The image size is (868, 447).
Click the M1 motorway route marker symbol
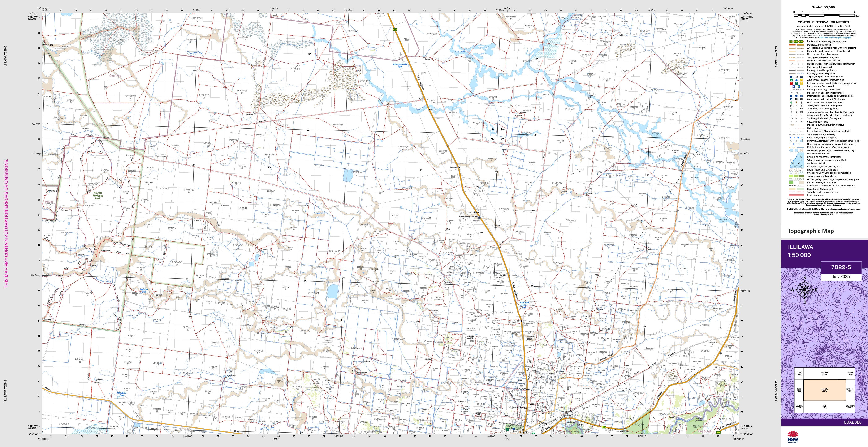point(791,42)
